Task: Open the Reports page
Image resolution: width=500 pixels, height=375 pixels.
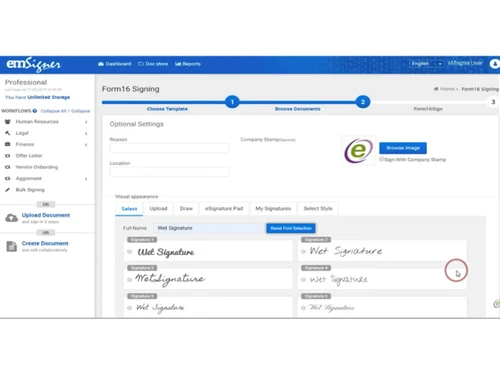Action: [188, 64]
